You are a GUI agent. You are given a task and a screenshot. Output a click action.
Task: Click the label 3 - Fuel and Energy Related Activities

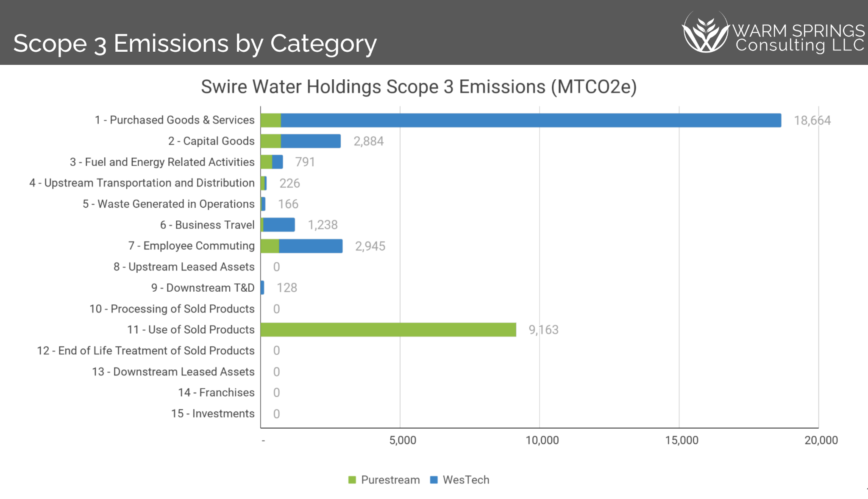coord(162,162)
